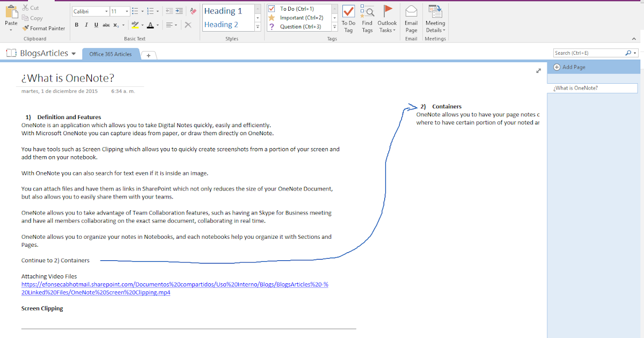Toggle Subscript formatting
The width and height of the screenshot is (644, 338).
(x=116, y=25)
